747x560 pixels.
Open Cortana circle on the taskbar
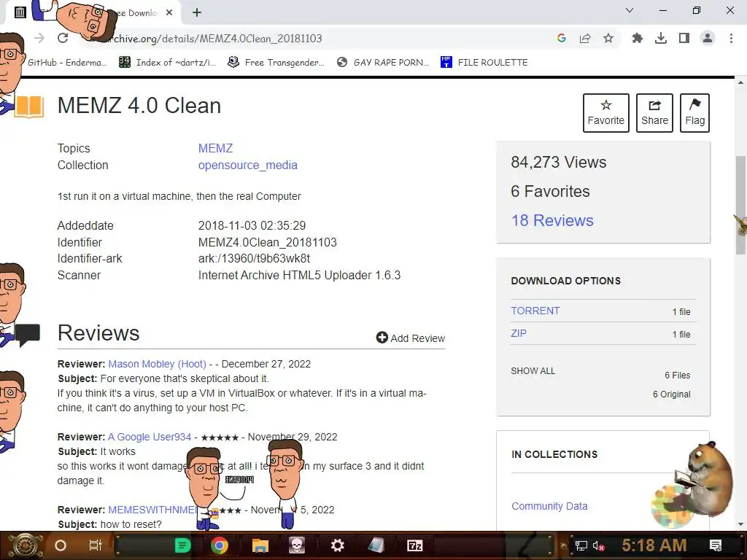click(61, 545)
